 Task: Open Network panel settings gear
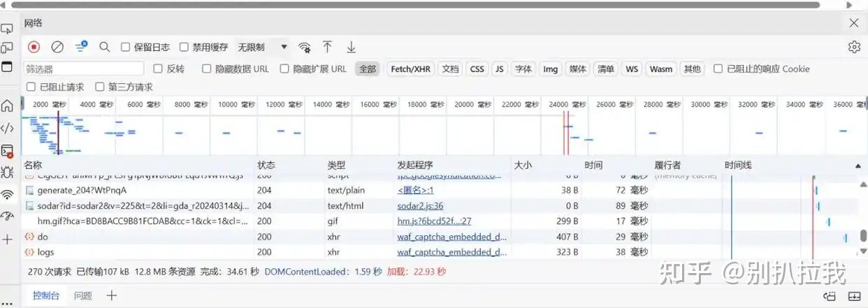click(x=853, y=47)
